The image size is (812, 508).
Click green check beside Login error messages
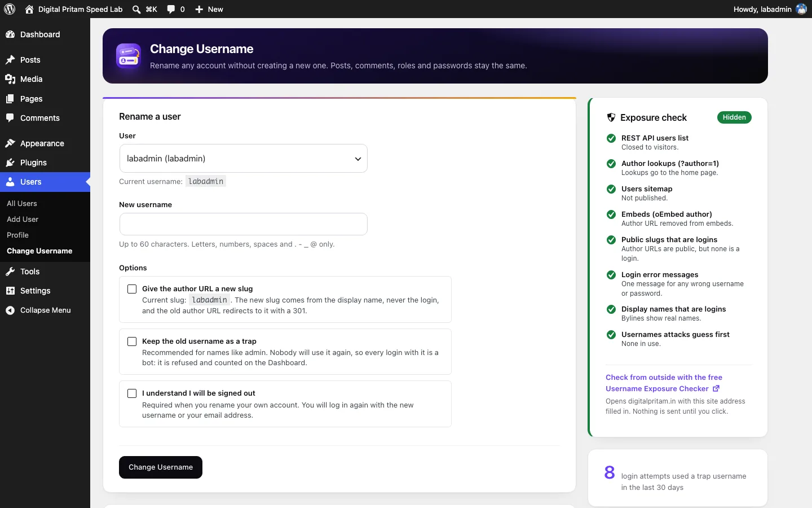coord(611,275)
